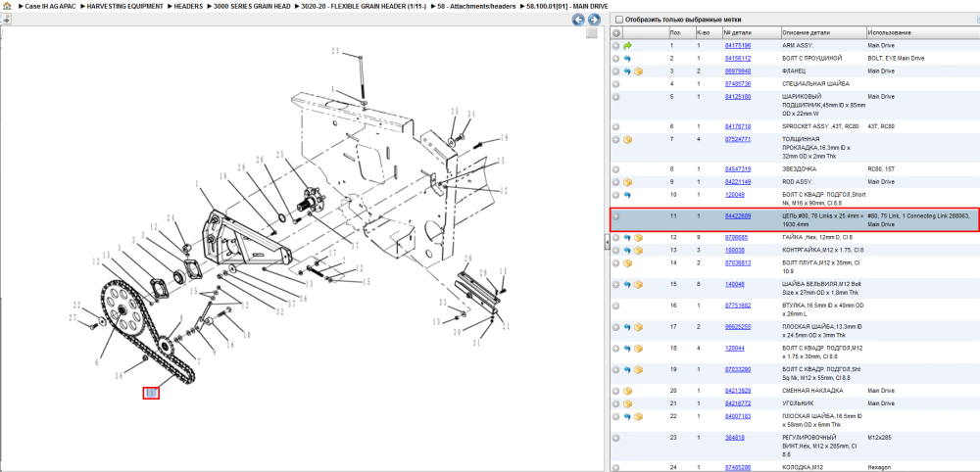
Task: Click the box icon in ФЛАНЕЦ row
Action: click(638, 71)
